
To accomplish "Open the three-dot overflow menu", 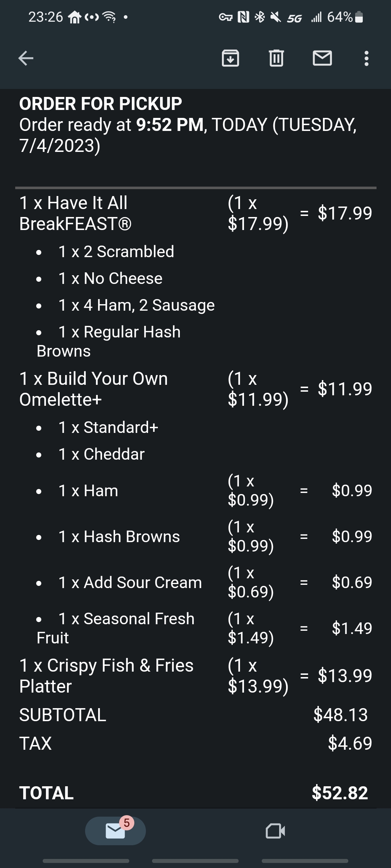I will (x=366, y=58).
